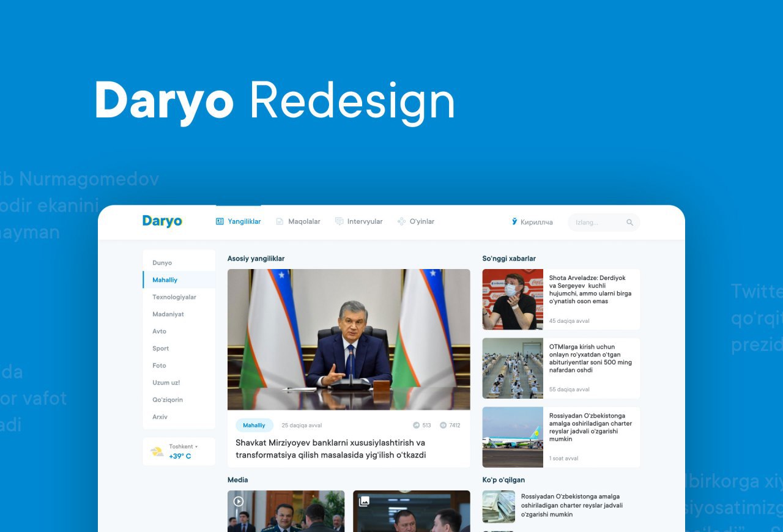Click the masked man thumbnail
The image size is (783, 532).
click(513, 300)
